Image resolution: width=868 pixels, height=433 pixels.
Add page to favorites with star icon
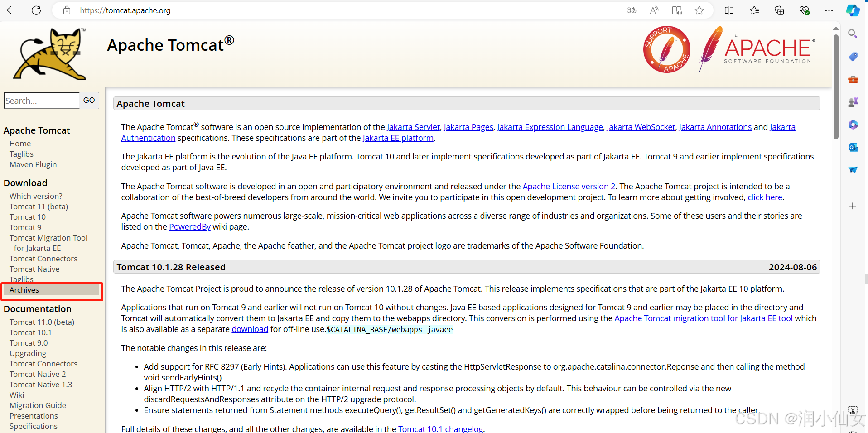coord(699,10)
